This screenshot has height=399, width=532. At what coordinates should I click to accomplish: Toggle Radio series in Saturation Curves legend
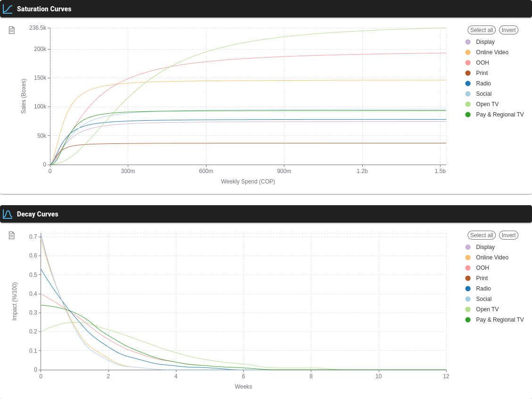click(x=483, y=83)
